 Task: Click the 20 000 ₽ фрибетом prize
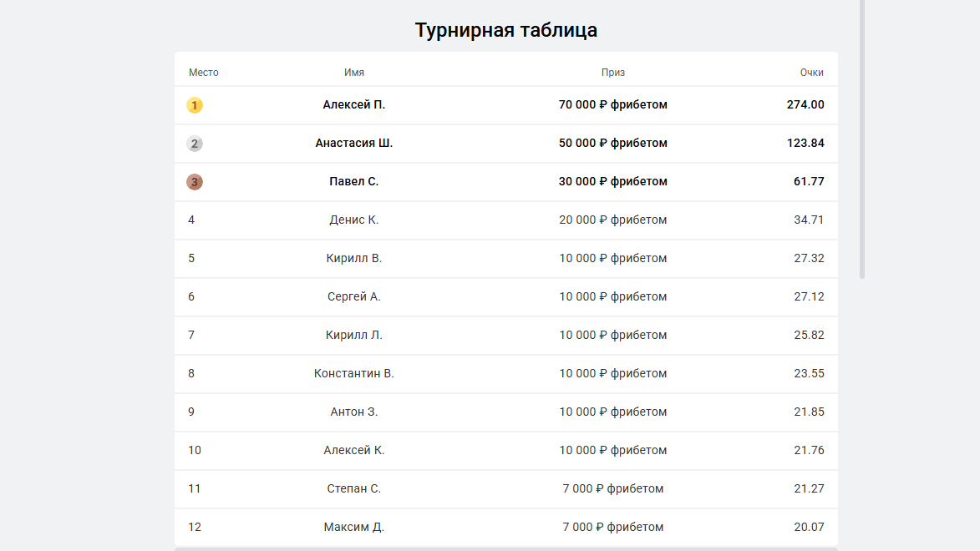(613, 220)
